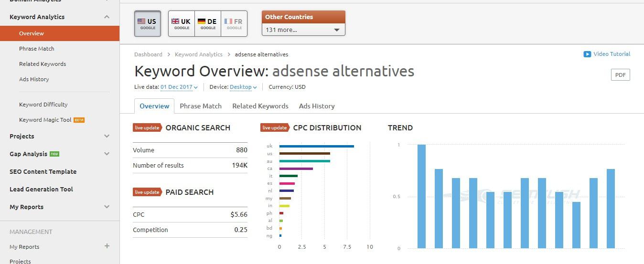
Task: Click the ca bar in the CPC Distribution chart
Action: click(296, 169)
